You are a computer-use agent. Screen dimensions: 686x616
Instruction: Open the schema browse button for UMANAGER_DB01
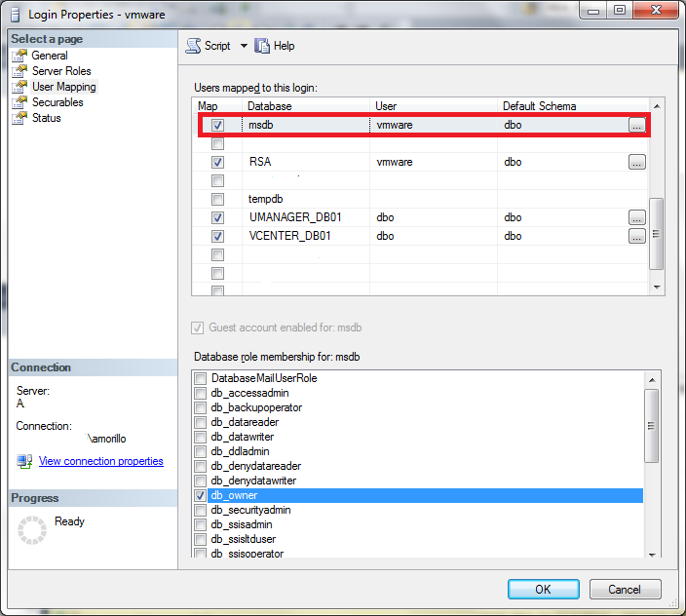(637, 217)
